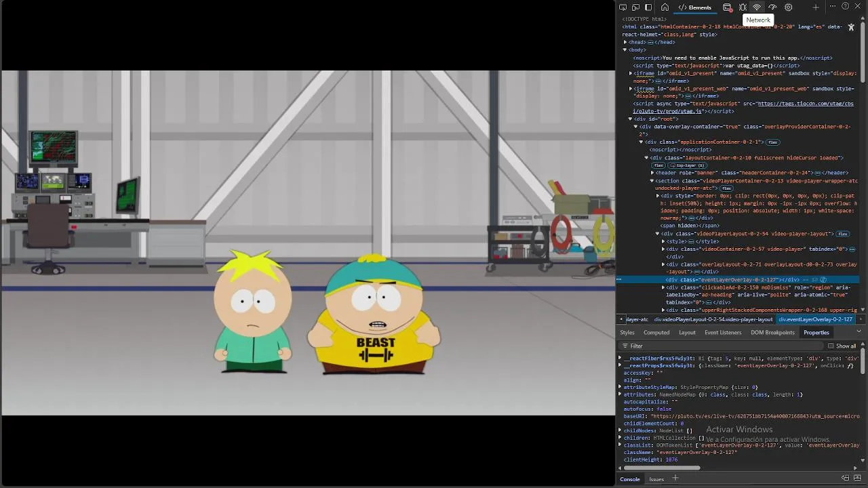Expand the head element node

pos(625,42)
